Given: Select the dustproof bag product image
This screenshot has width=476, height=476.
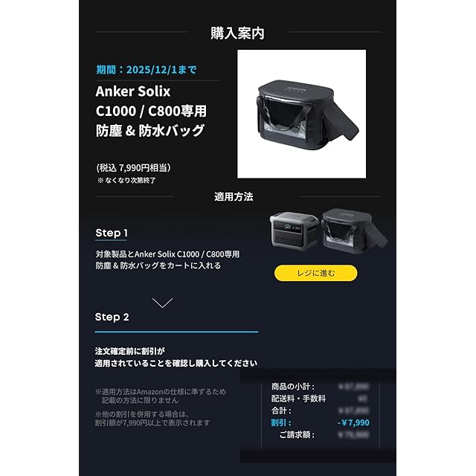Looking at the screenshot, I should [301, 114].
